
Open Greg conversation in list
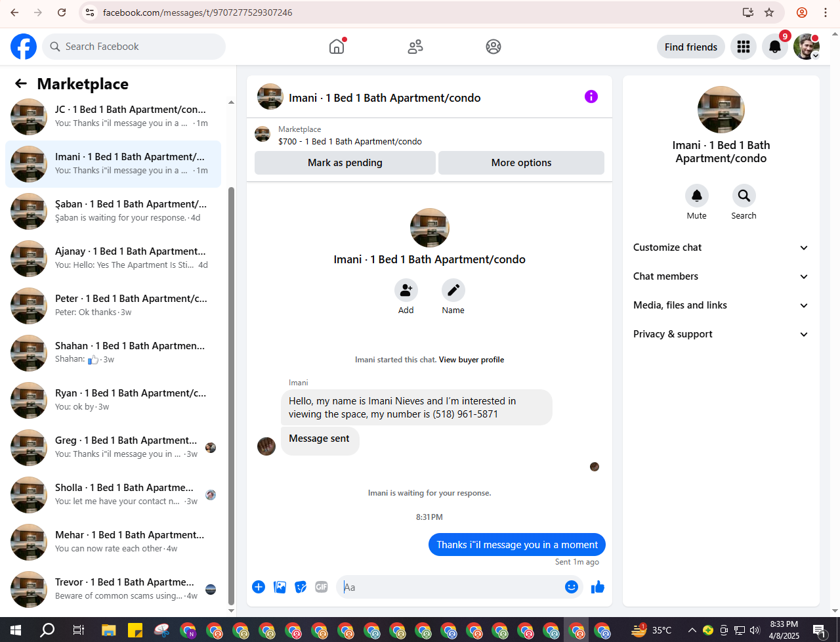113,448
